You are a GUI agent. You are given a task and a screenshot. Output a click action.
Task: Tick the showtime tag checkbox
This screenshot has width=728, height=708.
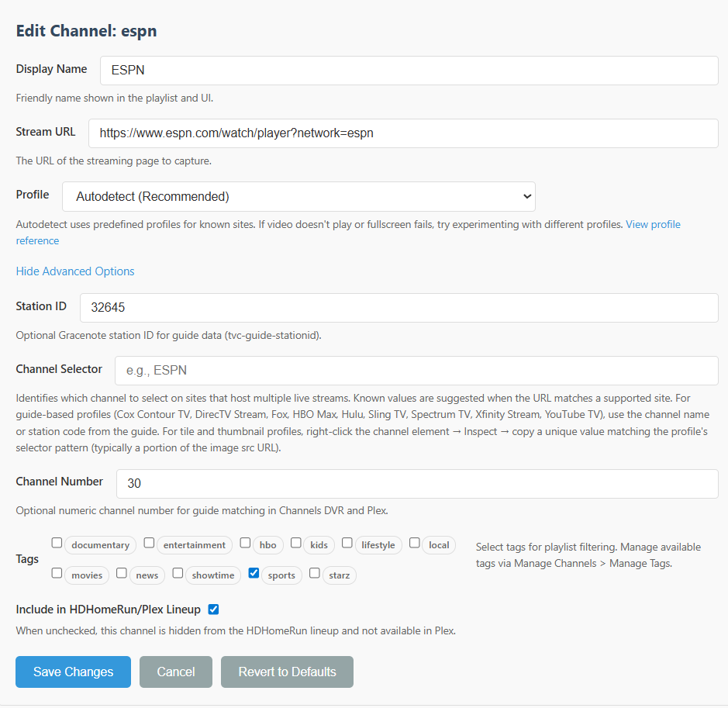pos(178,574)
